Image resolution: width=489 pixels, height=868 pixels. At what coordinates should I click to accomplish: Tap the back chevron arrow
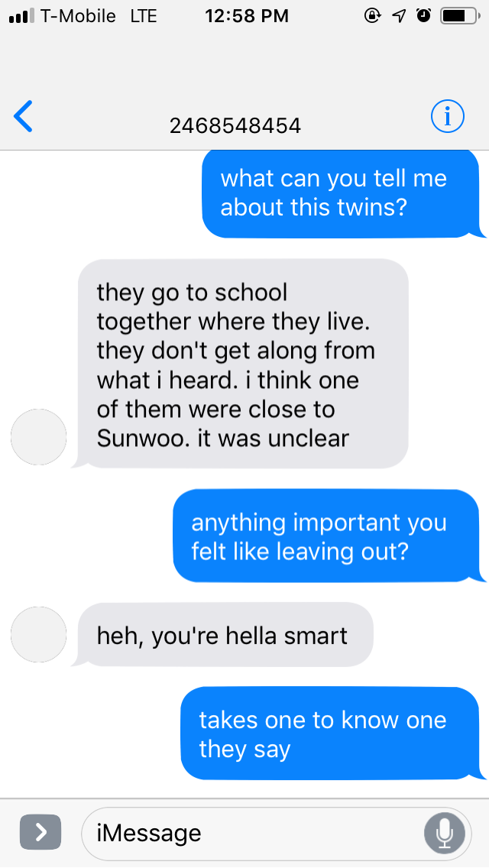pyautogui.click(x=23, y=116)
